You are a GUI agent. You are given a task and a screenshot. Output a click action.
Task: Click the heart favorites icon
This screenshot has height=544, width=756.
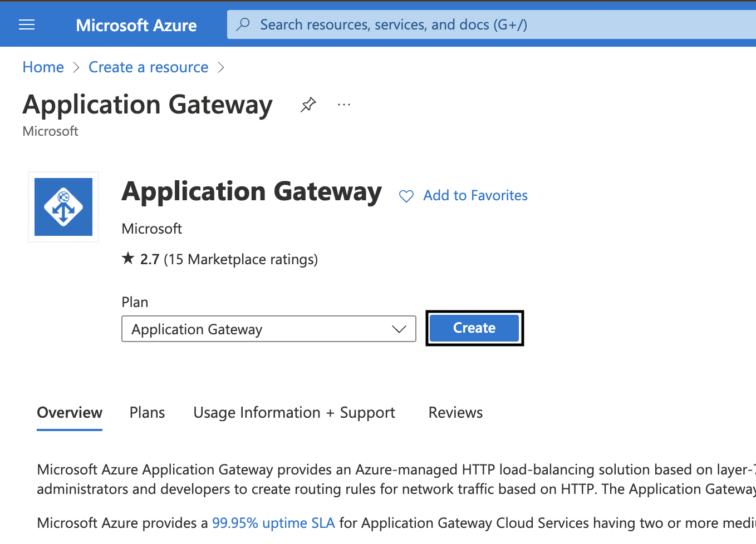406,196
